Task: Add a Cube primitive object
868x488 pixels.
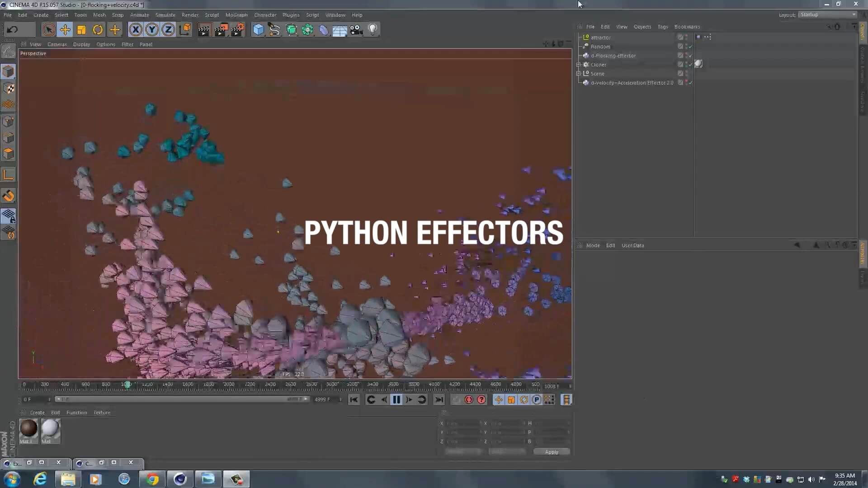Action: click(258, 30)
